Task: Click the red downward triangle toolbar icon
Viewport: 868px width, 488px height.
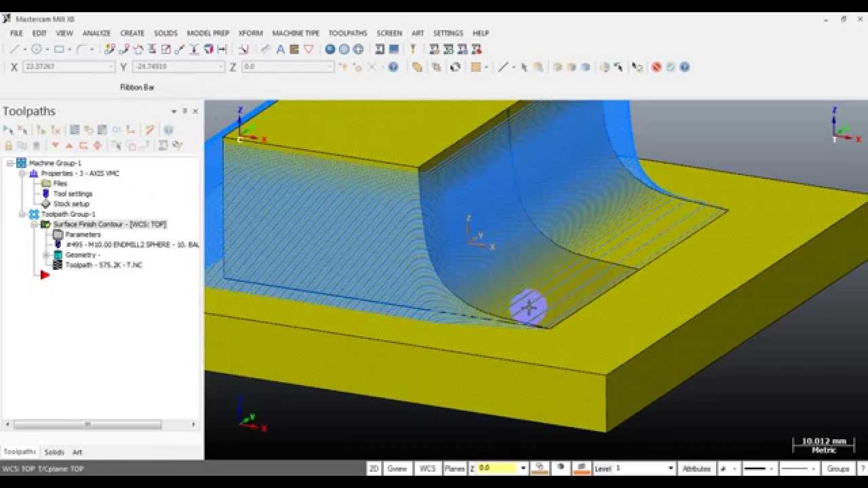Action: [x=309, y=49]
